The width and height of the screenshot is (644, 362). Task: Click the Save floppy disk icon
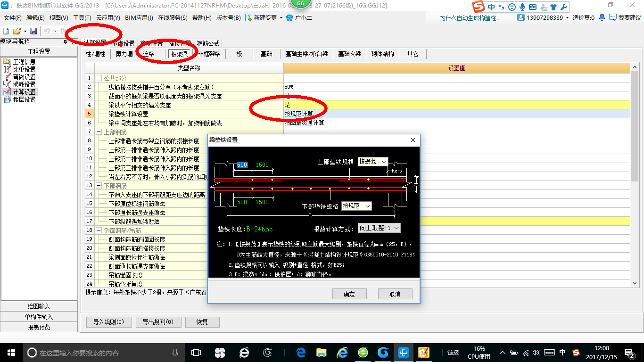(x=33, y=31)
